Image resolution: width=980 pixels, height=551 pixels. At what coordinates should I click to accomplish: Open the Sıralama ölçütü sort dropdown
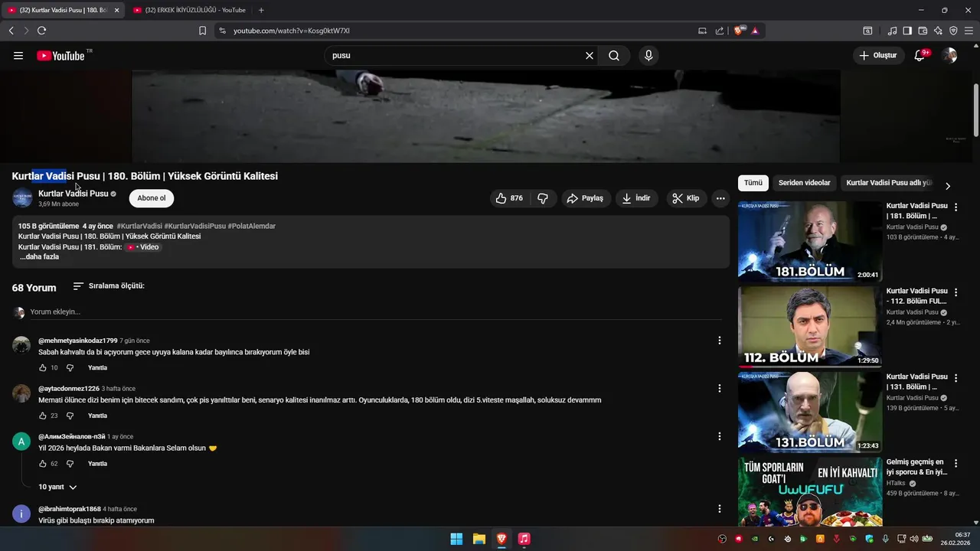click(109, 286)
